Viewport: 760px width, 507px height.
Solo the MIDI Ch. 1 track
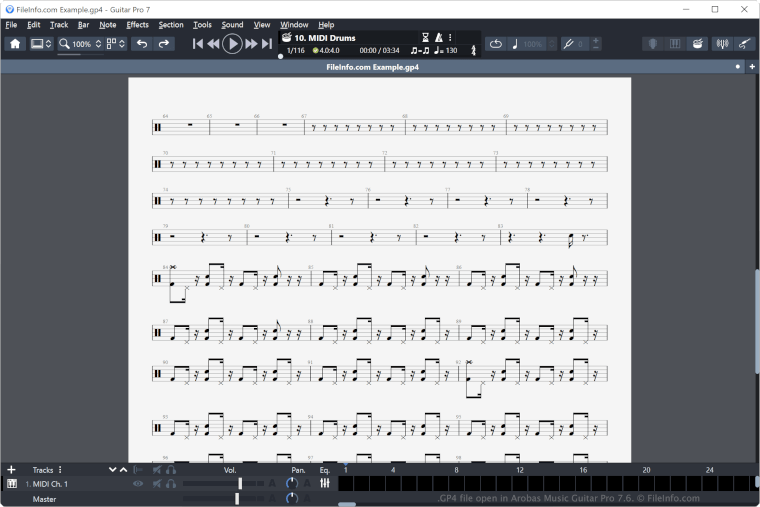(171, 484)
